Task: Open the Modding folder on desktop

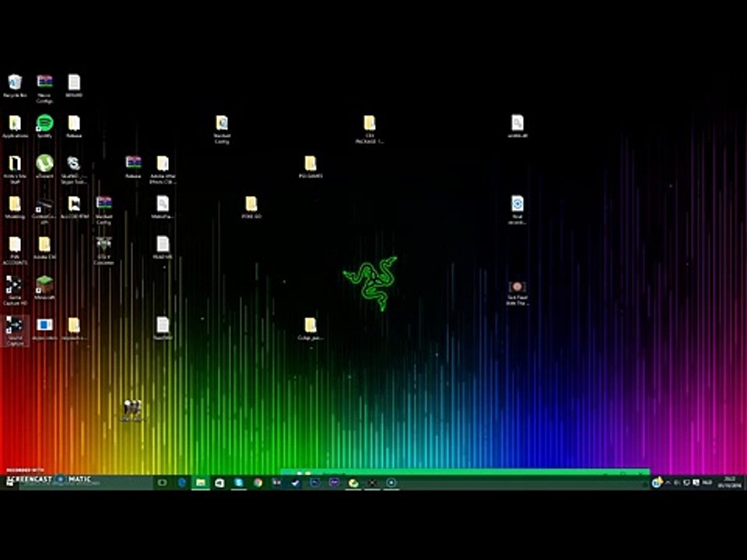Action: (15, 207)
